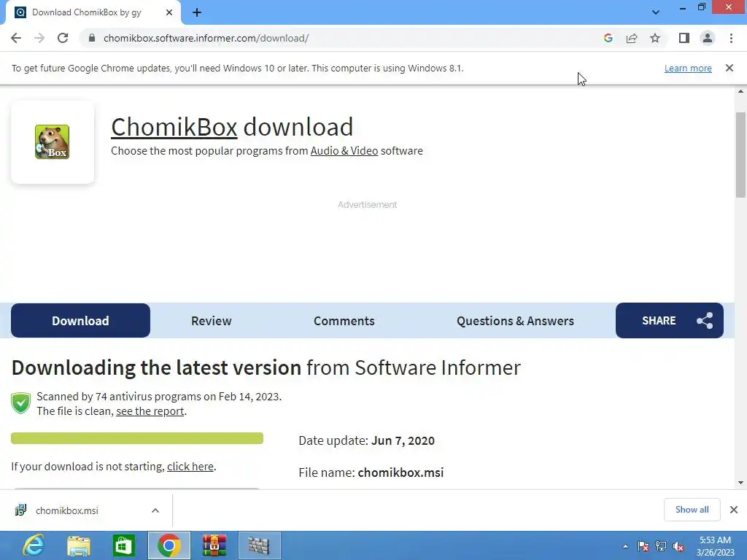This screenshot has height=560, width=747.
Task: Open Audio & Video category link
Action: (344, 151)
